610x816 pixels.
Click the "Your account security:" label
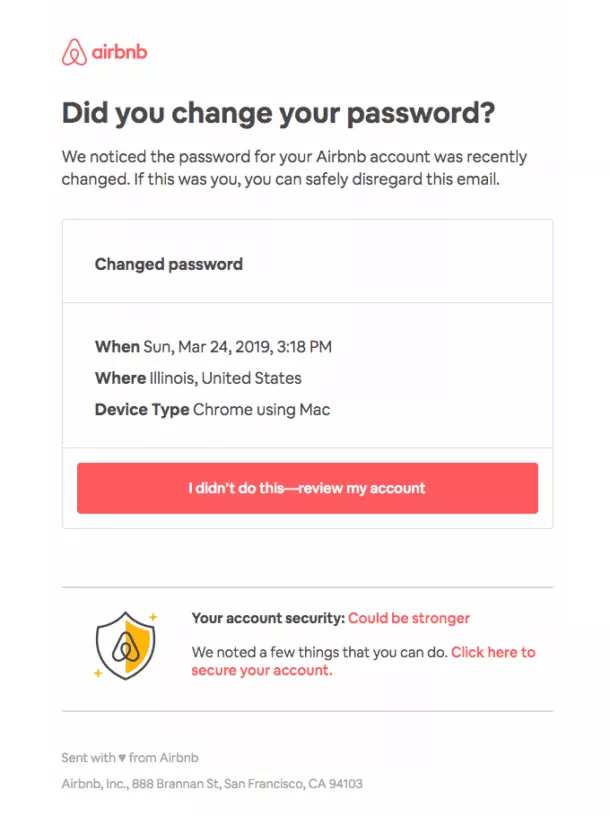(x=267, y=618)
